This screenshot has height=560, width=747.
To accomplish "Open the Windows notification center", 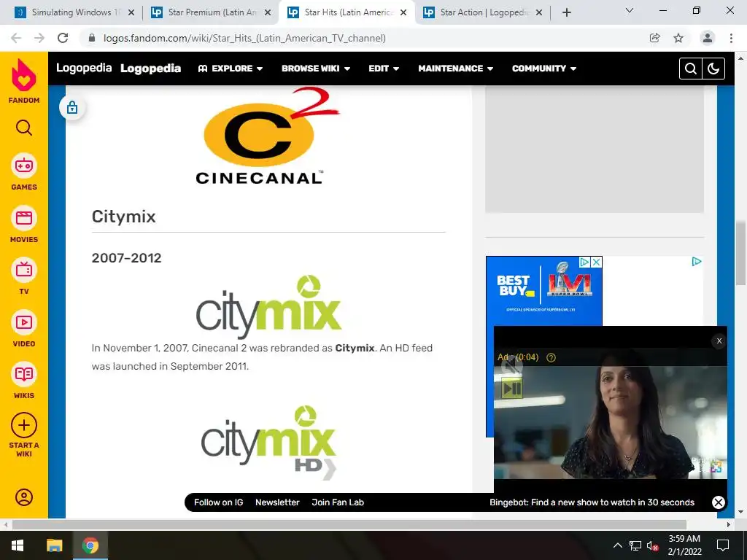I will [723, 545].
